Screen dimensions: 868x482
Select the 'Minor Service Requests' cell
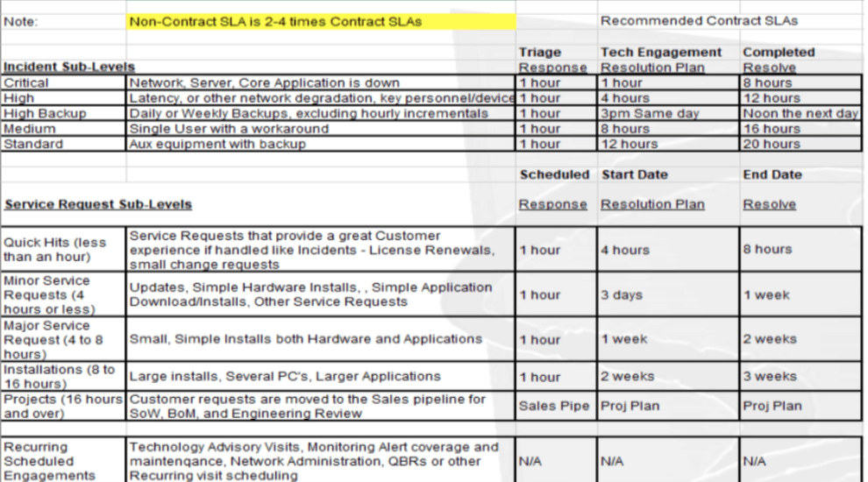click(64, 294)
